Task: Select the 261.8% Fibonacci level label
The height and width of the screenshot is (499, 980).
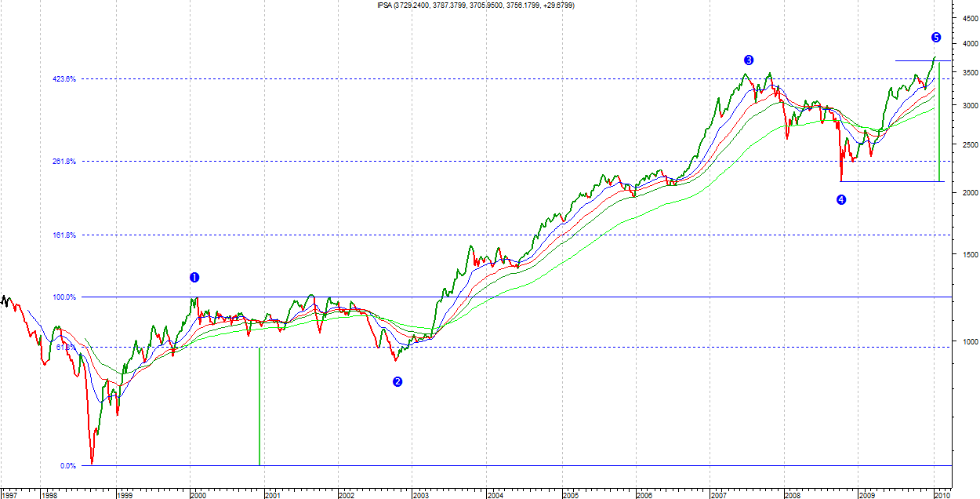Action: (64, 162)
